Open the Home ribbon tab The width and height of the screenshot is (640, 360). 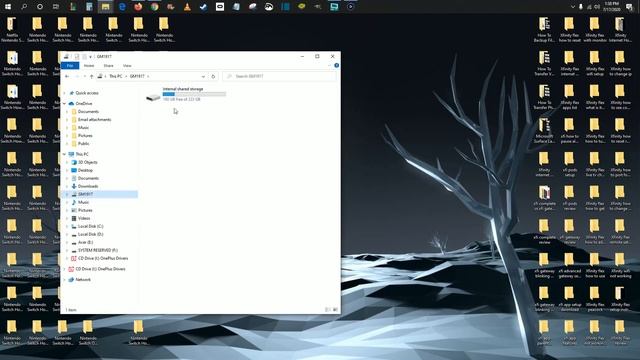[x=89, y=65]
